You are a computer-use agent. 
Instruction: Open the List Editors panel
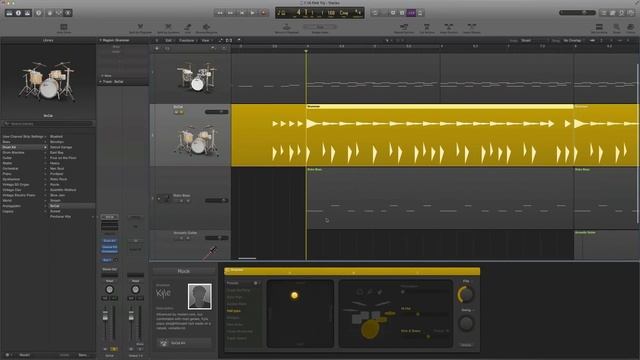[x=604, y=13]
